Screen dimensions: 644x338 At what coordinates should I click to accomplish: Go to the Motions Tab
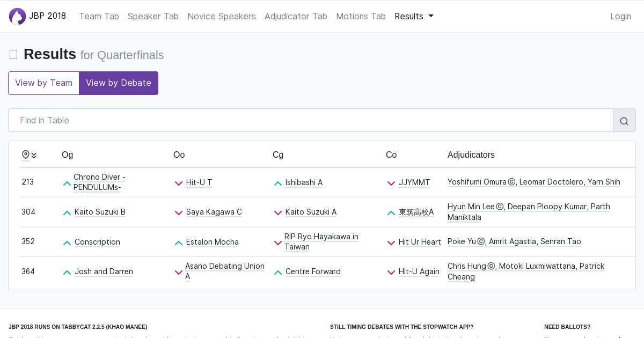(x=361, y=17)
